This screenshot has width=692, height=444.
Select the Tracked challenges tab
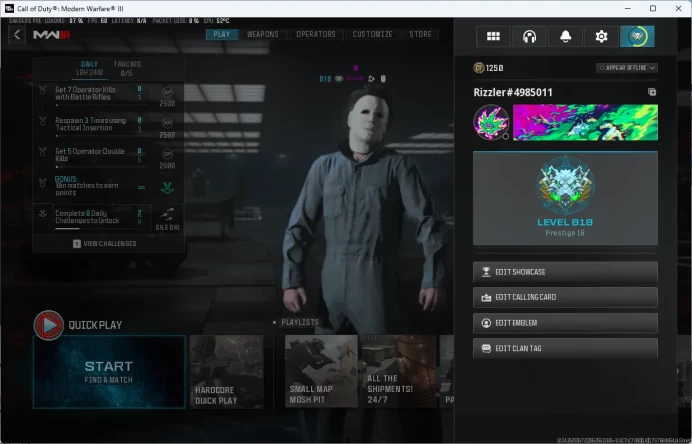pyautogui.click(x=127, y=68)
